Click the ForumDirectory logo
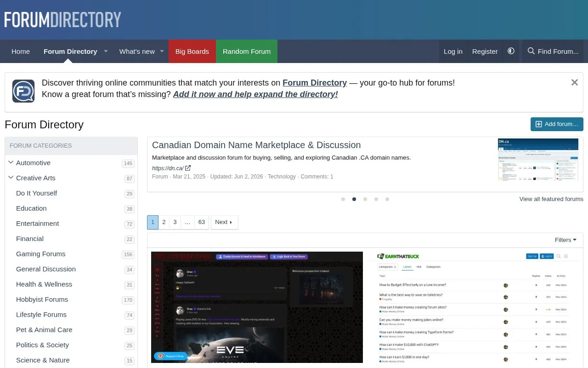Screen dimensions: 588x368 pos(63,20)
